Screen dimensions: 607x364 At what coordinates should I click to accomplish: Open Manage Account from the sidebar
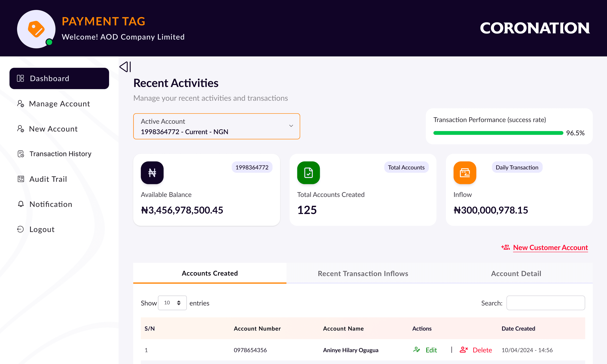(59, 104)
